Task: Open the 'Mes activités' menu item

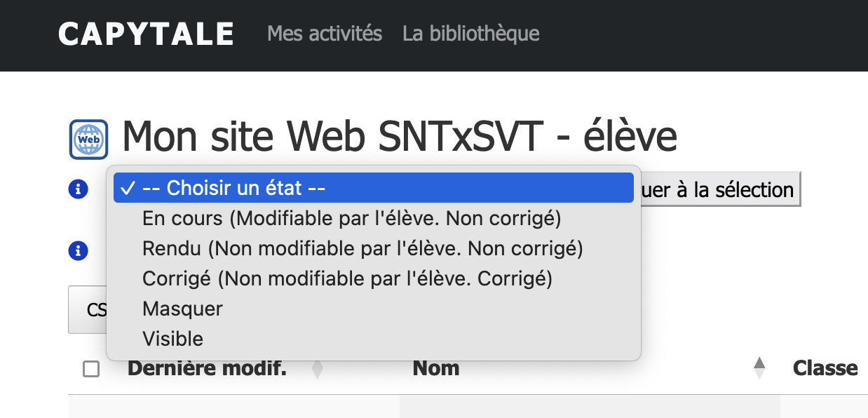Action: (x=325, y=33)
